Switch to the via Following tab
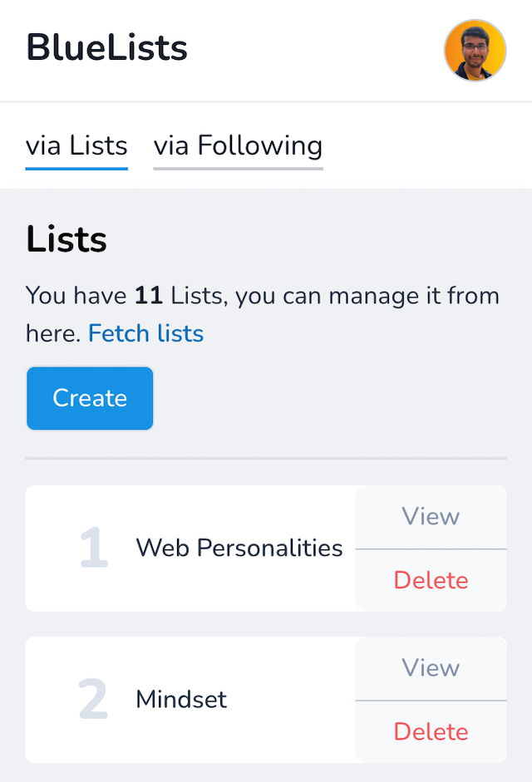This screenshot has height=782, width=532. click(x=238, y=146)
